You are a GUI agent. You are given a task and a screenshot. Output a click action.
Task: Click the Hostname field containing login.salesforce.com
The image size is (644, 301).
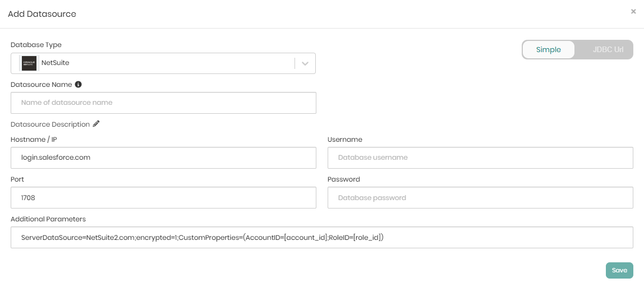[x=163, y=158]
